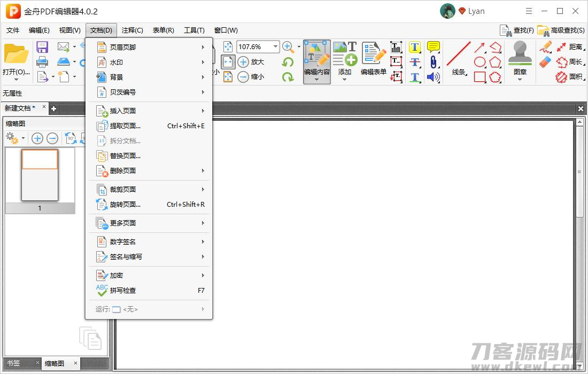Open the 表单(R) menu
This screenshot has height=374, width=588.
(x=163, y=30)
